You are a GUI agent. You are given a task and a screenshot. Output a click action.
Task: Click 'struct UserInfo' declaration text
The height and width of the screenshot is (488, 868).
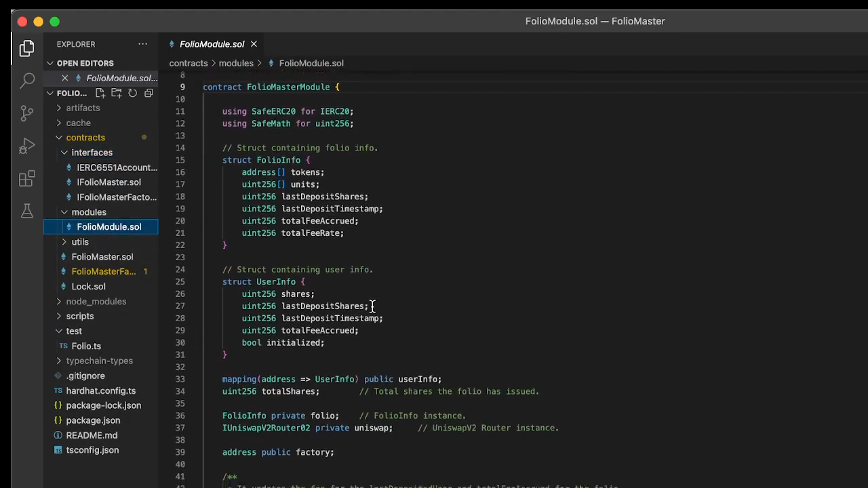259,282
